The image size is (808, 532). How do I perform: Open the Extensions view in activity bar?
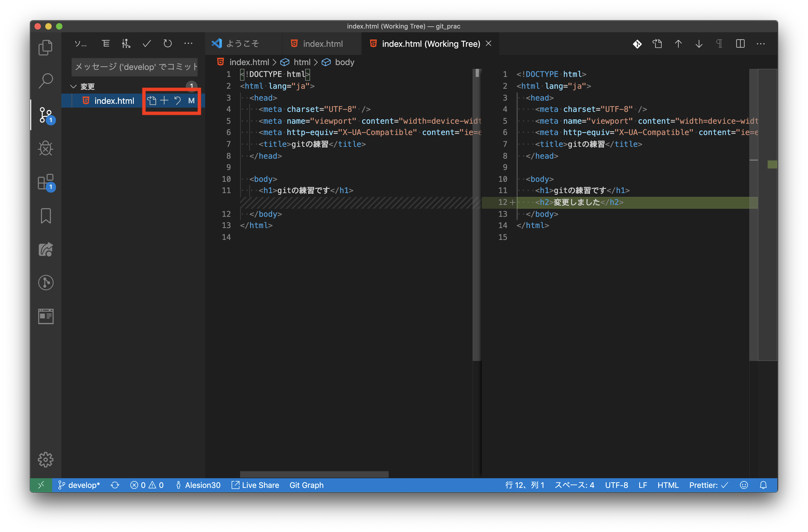pyautogui.click(x=46, y=183)
